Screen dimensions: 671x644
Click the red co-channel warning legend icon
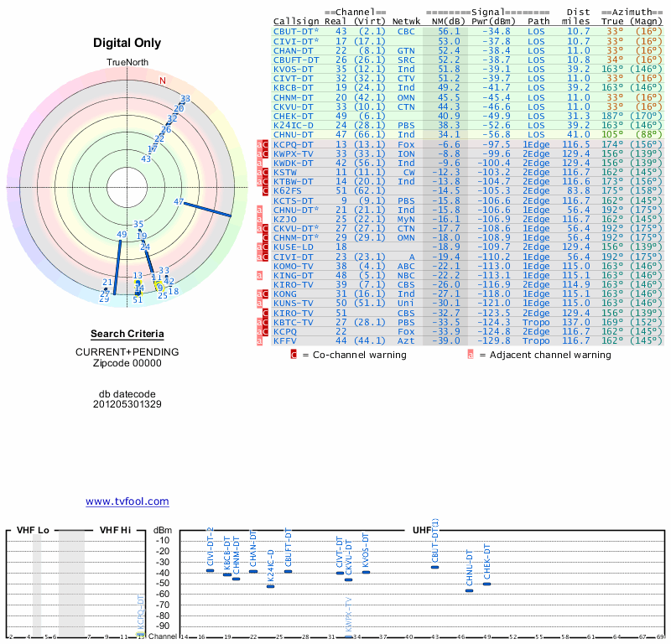pyautogui.click(x=294, y=355)
